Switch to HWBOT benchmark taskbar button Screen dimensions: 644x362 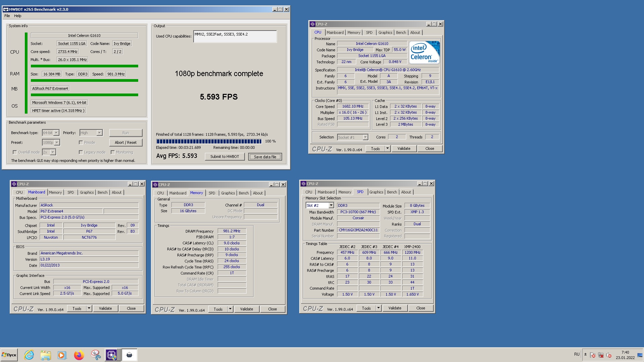[129, 355]
